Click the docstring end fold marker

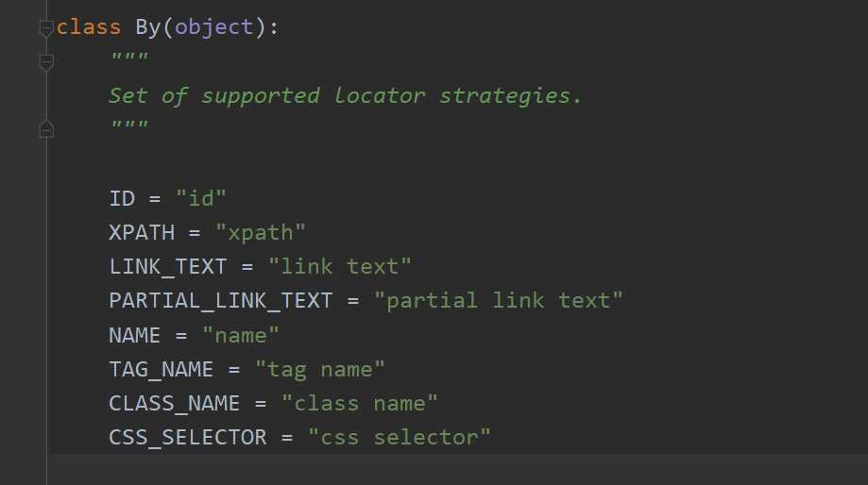46,129
